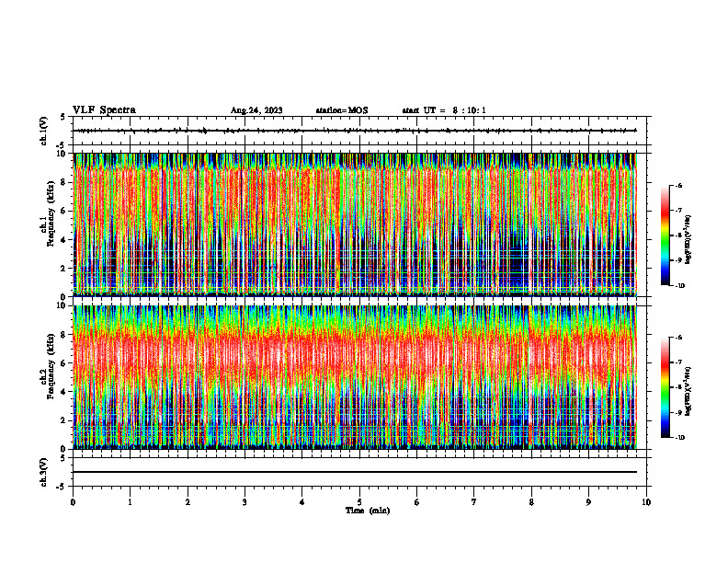The image size is (728, 563).
Task: Click the ch.1 voltage axis "5" tick label
Action: coord(64,118)
